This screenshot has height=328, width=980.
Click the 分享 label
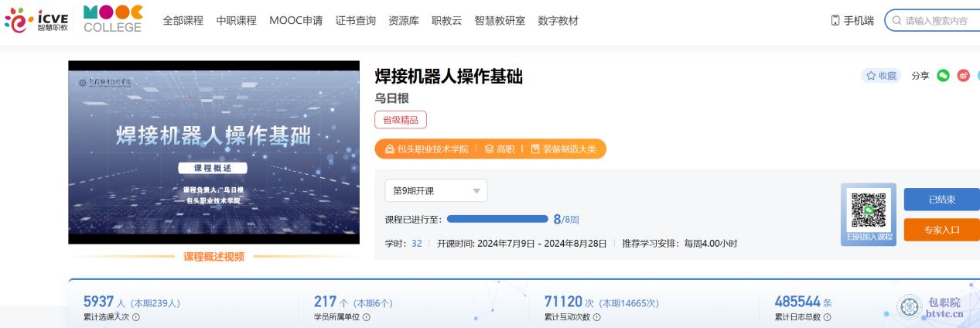click(x=920, y=76)
